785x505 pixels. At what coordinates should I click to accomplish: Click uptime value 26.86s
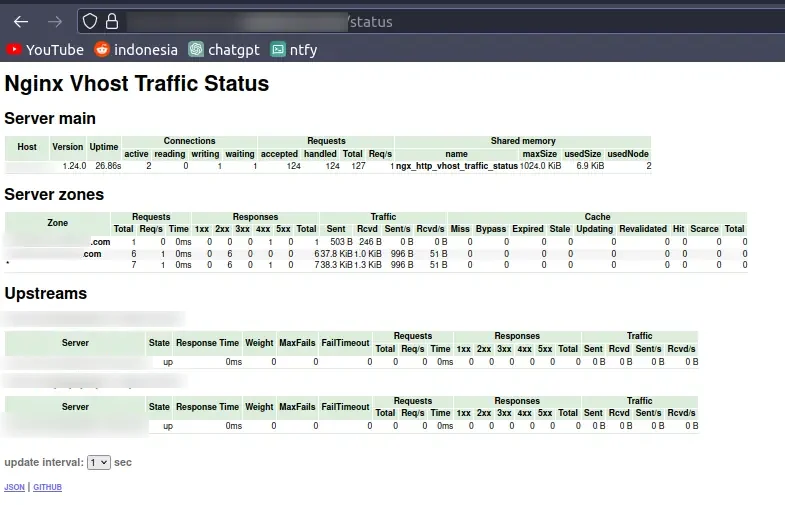point(108,166)
